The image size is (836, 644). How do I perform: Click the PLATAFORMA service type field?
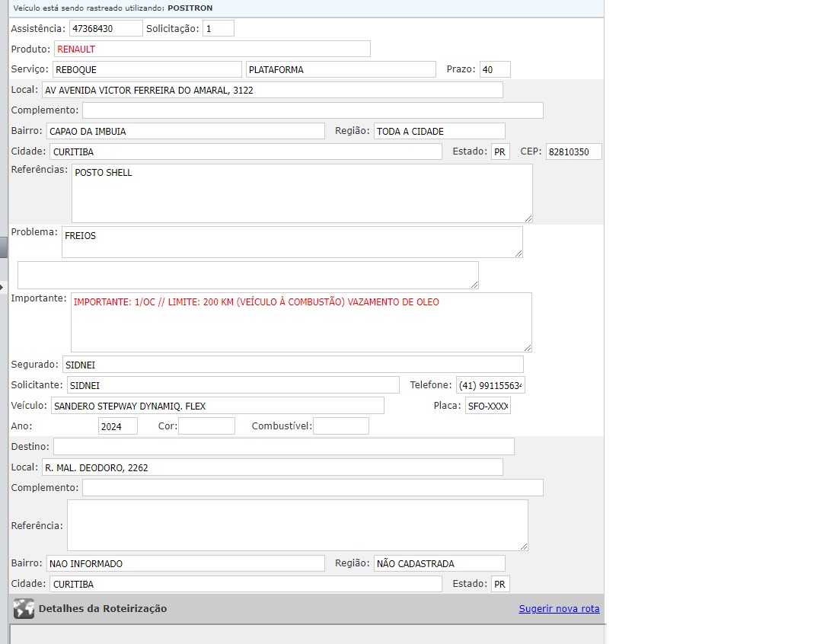pyautogui.click(x=340, y=69)
